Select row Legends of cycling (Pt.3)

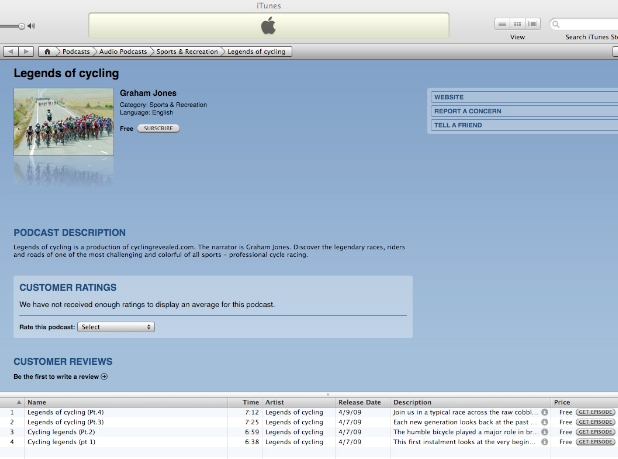tap(309, 422)
